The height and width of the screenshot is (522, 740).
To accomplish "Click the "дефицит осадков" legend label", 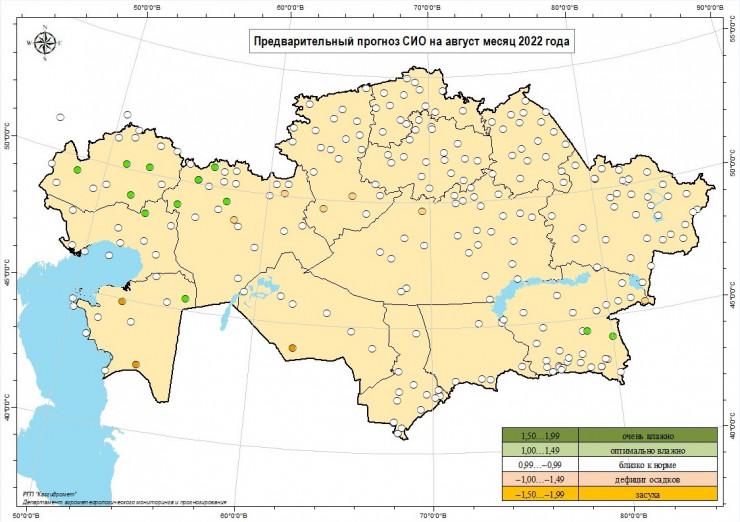I will tap(648, 479).
